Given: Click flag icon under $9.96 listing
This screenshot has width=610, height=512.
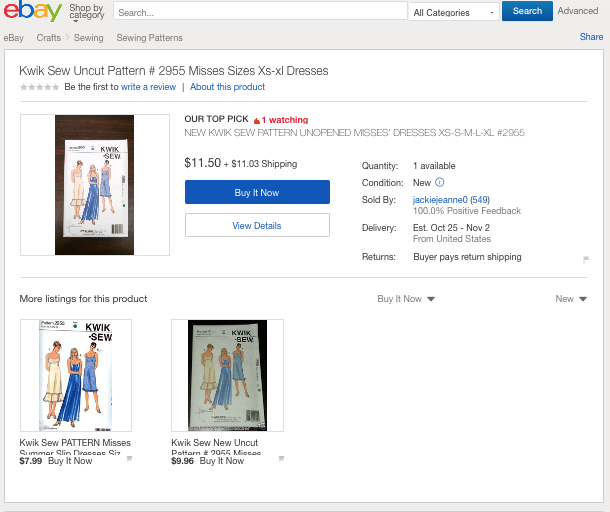Looking at the screenshot, I should tap(281, 458).
